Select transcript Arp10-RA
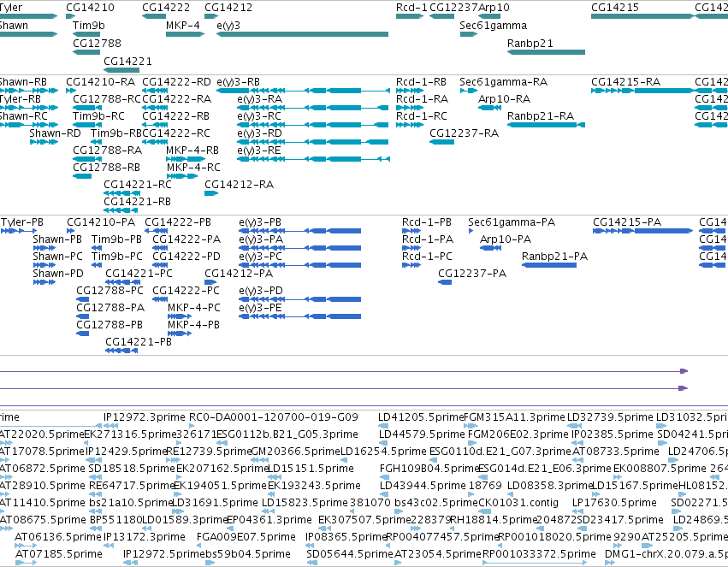 [489, 108]
